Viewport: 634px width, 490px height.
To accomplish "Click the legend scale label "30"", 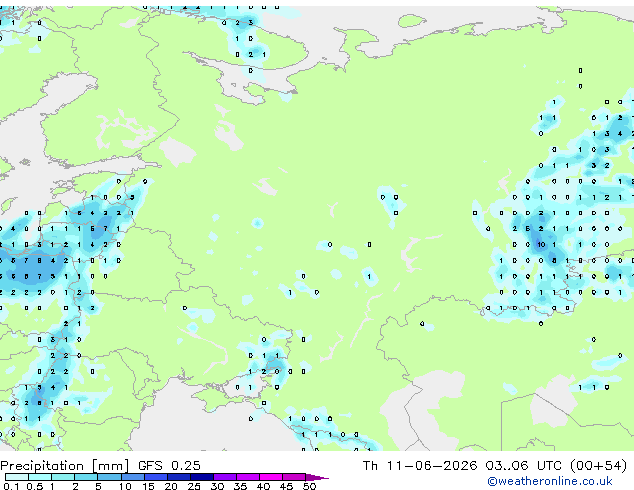I will (x=217, y=486).
